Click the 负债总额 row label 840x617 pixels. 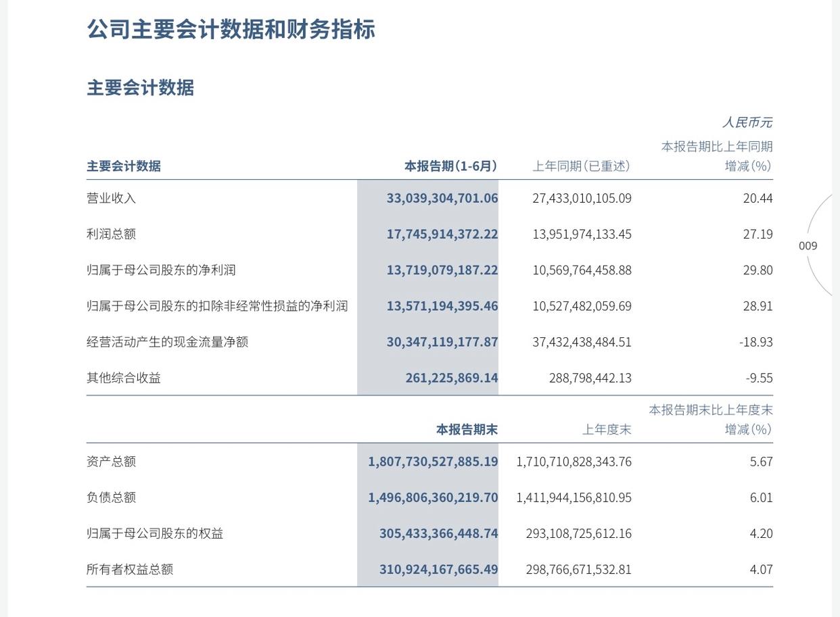112,497
